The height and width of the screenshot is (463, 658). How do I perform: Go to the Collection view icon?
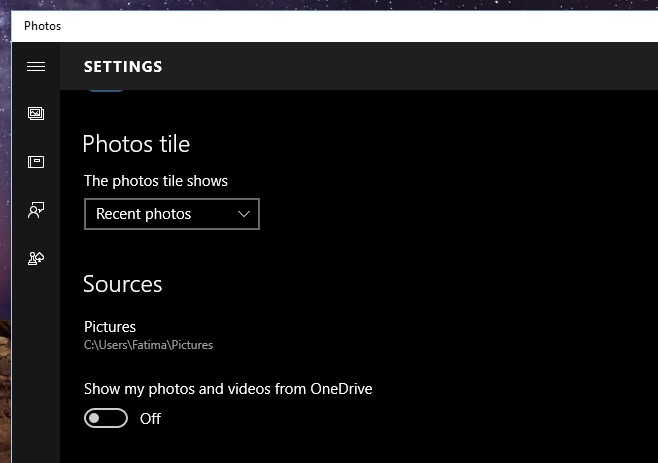(36, 114)
